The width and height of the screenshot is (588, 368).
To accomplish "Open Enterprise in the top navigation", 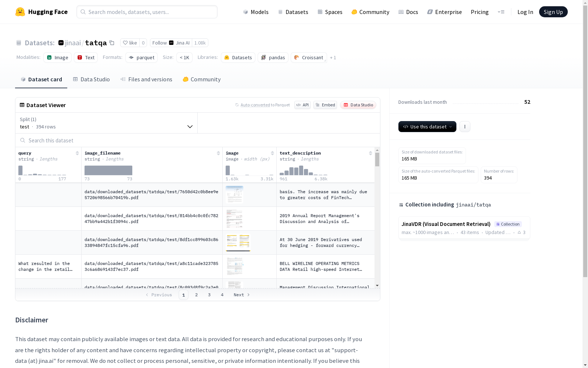I will (x=445, y=12).
